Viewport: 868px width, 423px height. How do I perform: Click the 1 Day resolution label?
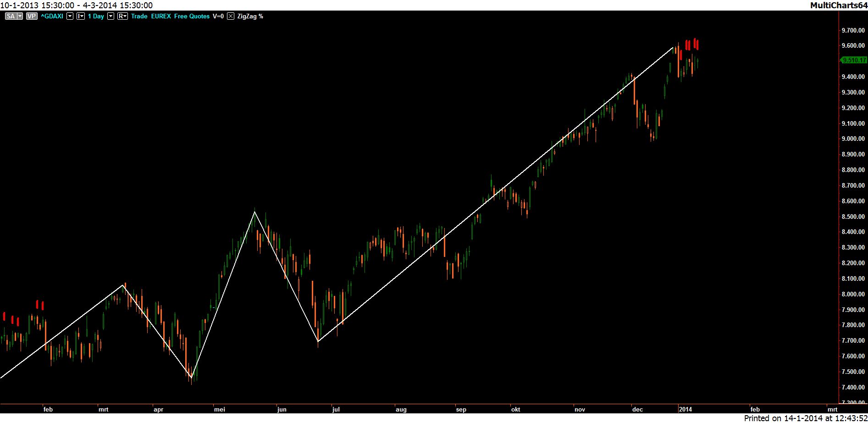point(96,16)
